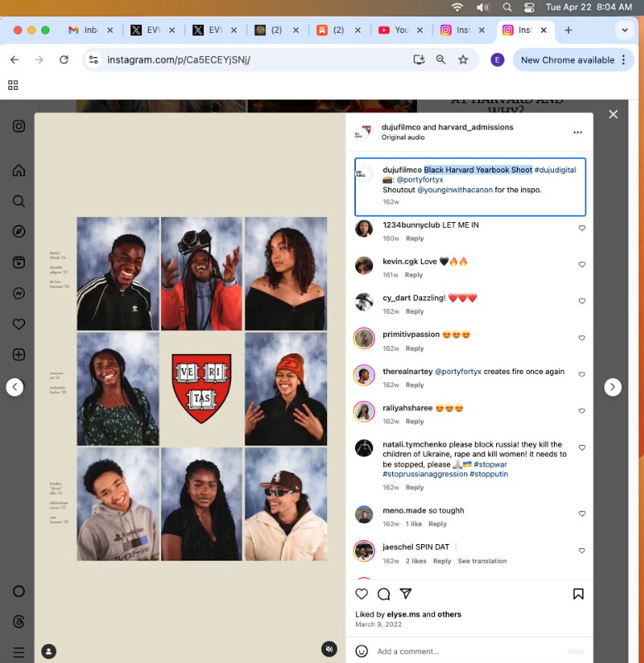This screenshot has width=644, height=663.
Task: Open a new Chrome tab
Action: [568, 30]
